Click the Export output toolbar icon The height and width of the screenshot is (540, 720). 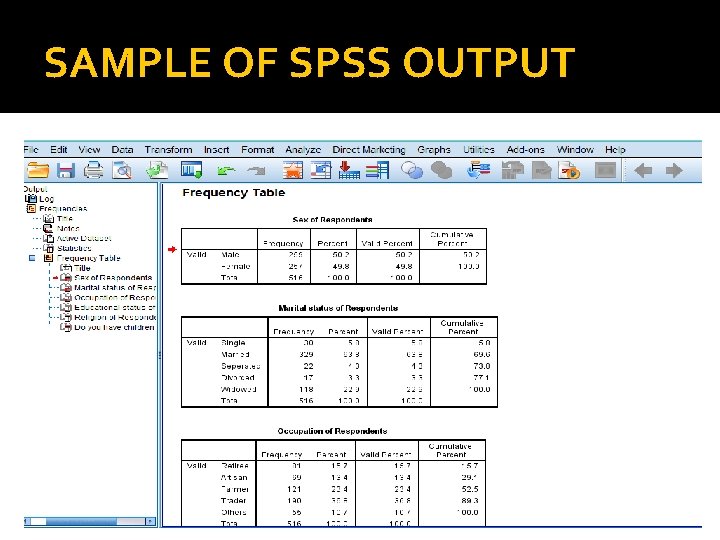157,170
